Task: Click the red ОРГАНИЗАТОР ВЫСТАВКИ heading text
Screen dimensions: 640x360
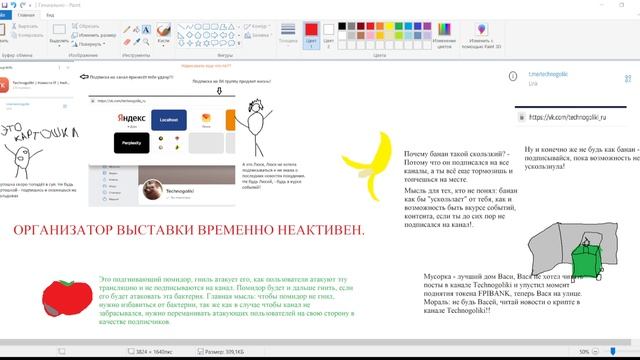Action: coord(189,230)
